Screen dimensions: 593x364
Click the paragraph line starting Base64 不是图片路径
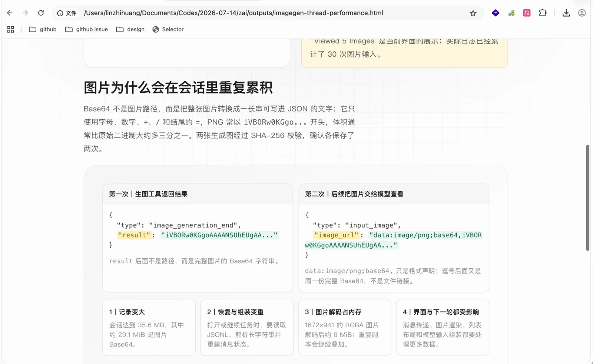click(219, 109)
